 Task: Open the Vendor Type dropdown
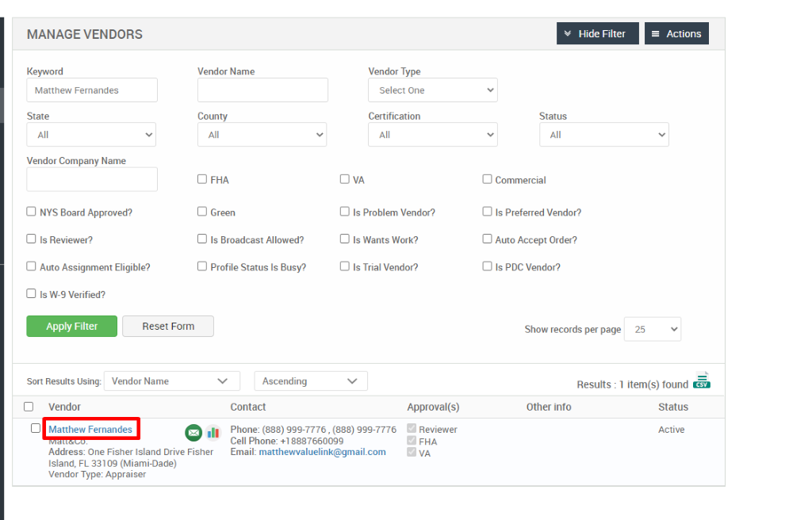tap(432, 90)
